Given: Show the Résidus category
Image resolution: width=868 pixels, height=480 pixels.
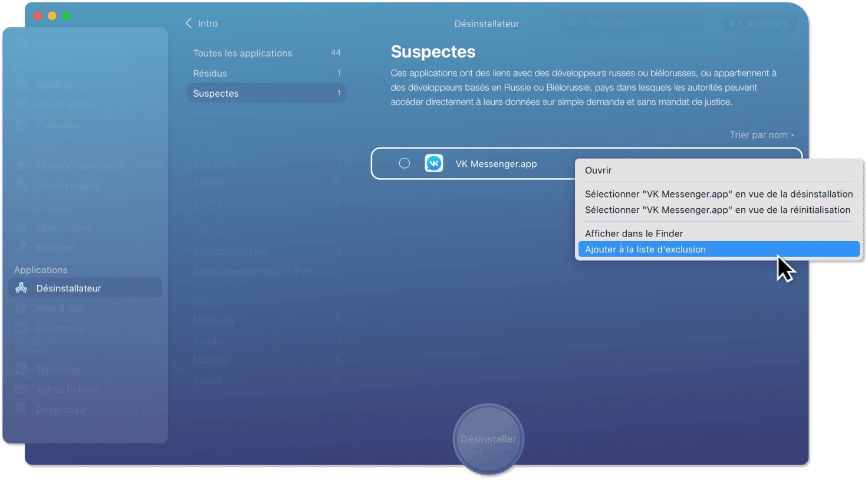Looking at the screenshot, I should click(267, 73).
